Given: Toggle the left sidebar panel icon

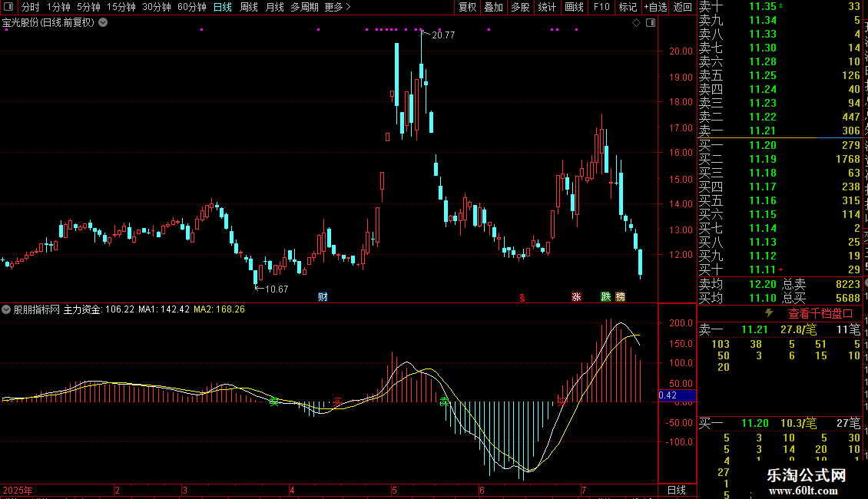Looking at the screenshot, I should pos(8,7).
